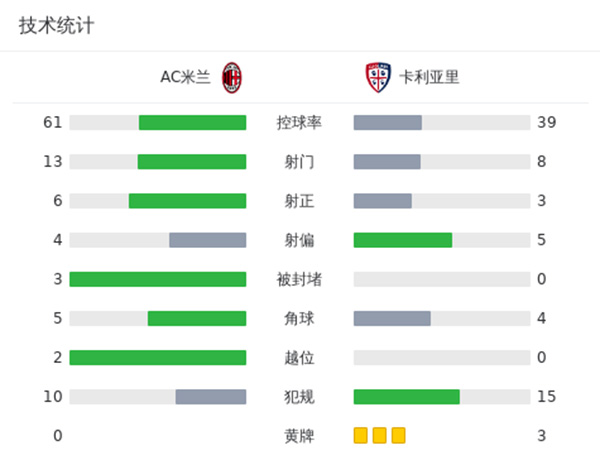Viewport: 600px width, 455px height.
Task: Click the first yellow card icon
Action: [x=361, y=435]
